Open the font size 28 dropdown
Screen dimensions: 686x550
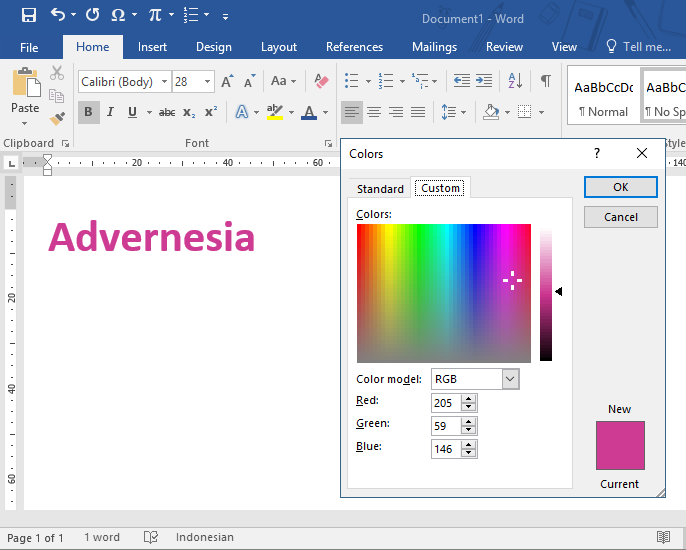point(207,81)
